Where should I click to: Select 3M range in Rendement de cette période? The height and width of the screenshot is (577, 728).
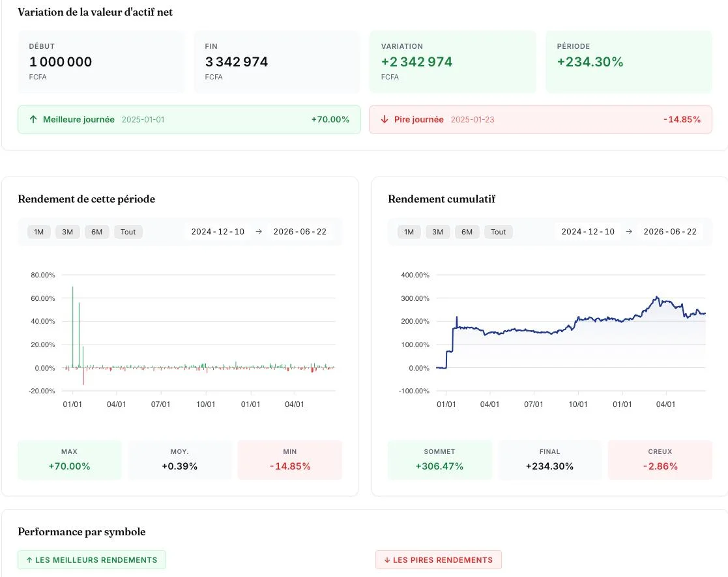67,232
